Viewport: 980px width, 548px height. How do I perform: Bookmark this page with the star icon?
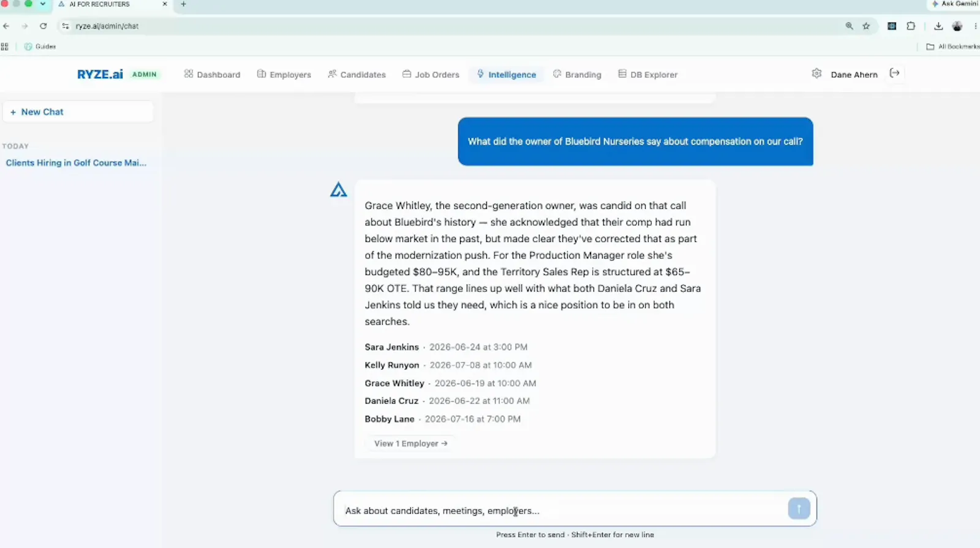[866, 26]
